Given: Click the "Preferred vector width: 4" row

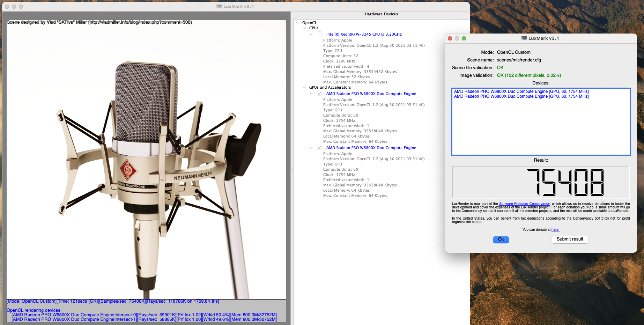Looking at the screenshot, I should coord(346,66).
